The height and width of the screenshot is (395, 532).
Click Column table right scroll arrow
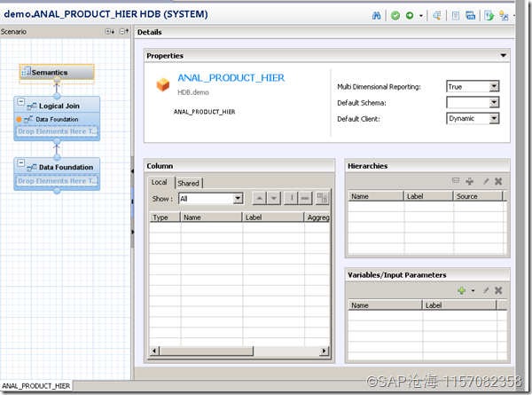(324, 351)
